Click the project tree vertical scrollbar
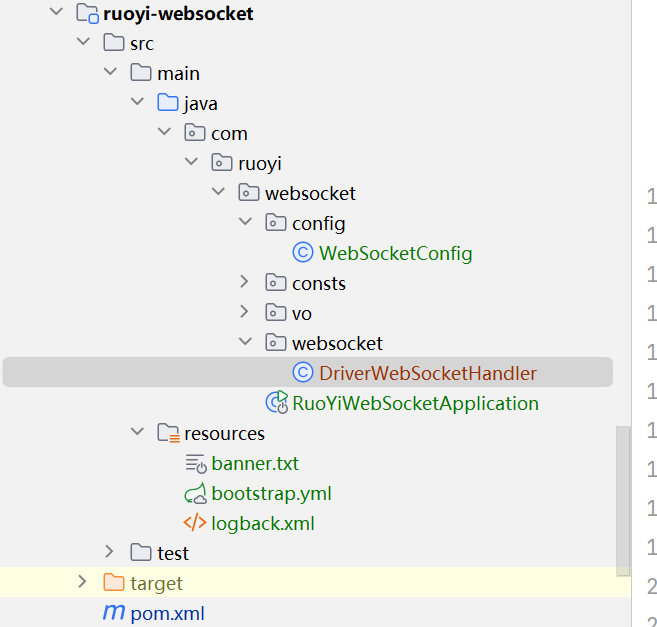The width and height of the screenshot is (657, 627). click(623, 500)
